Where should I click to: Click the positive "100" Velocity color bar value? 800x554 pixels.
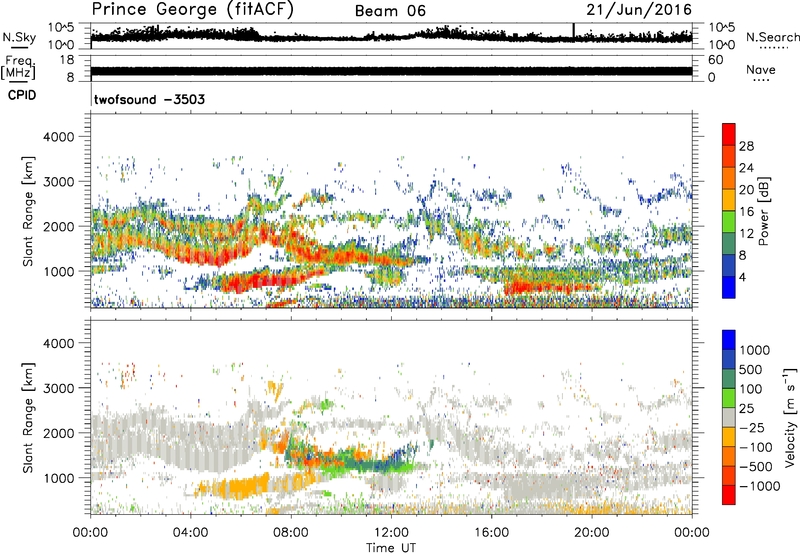[751, 389]
